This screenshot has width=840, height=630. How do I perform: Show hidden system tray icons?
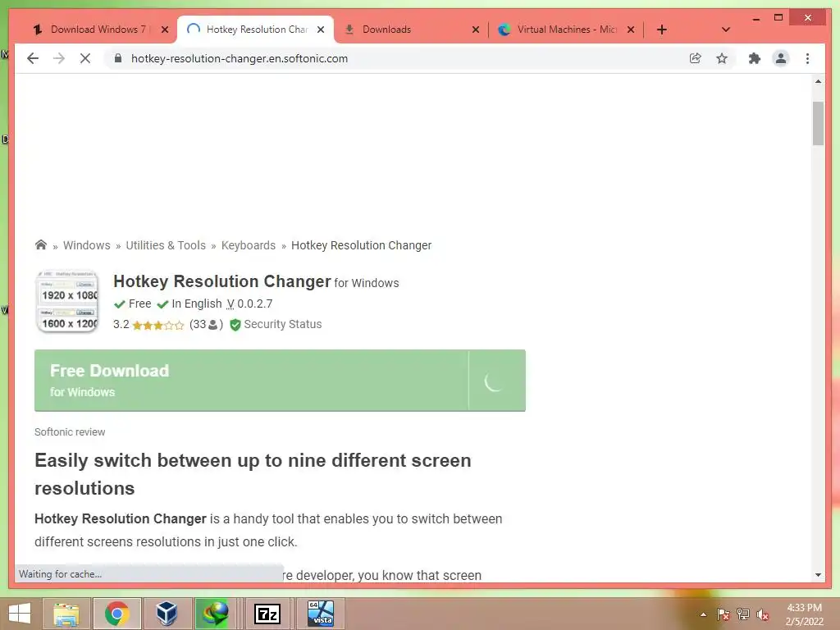click(703, 614)
